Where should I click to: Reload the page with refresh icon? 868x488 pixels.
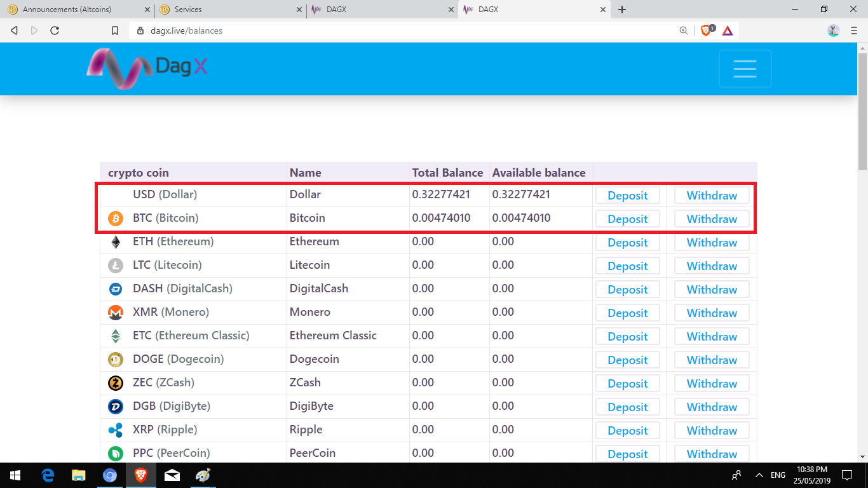(55, 30)
